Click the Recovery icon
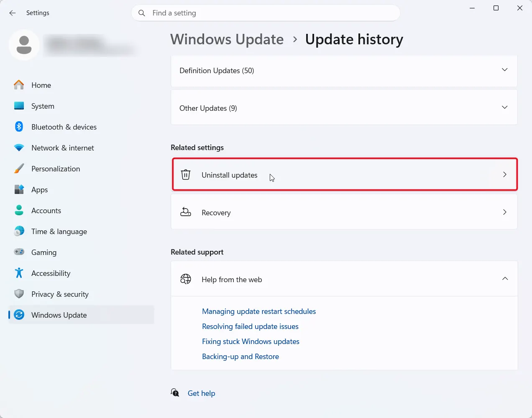The height and width of the screenshot is (418, 532). 186,212
